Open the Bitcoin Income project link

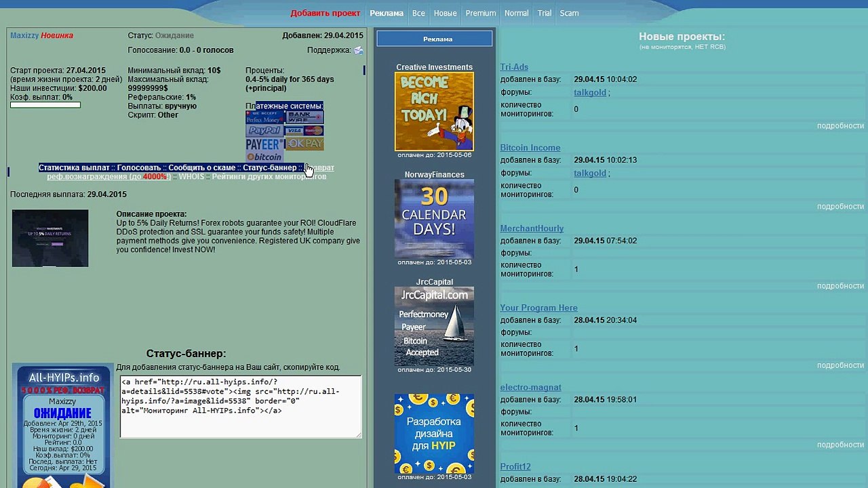(x=530, y=148)
